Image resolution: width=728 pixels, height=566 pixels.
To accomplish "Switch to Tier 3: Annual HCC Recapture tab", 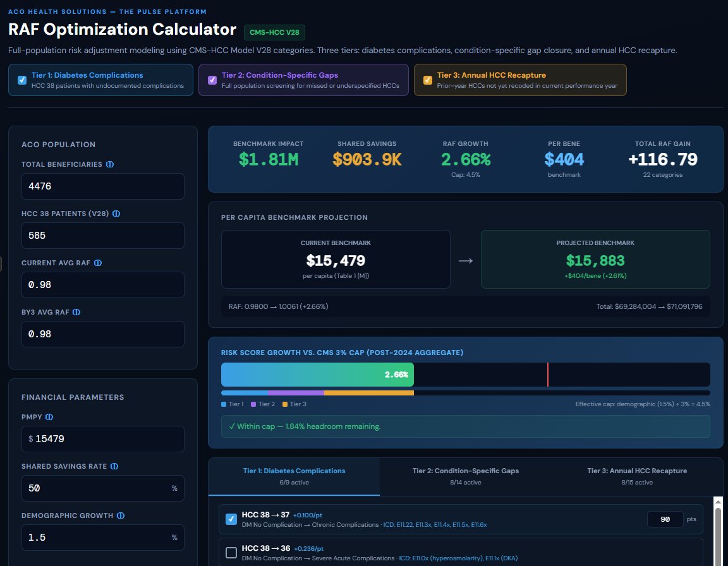I will click(x=637, y=476).
